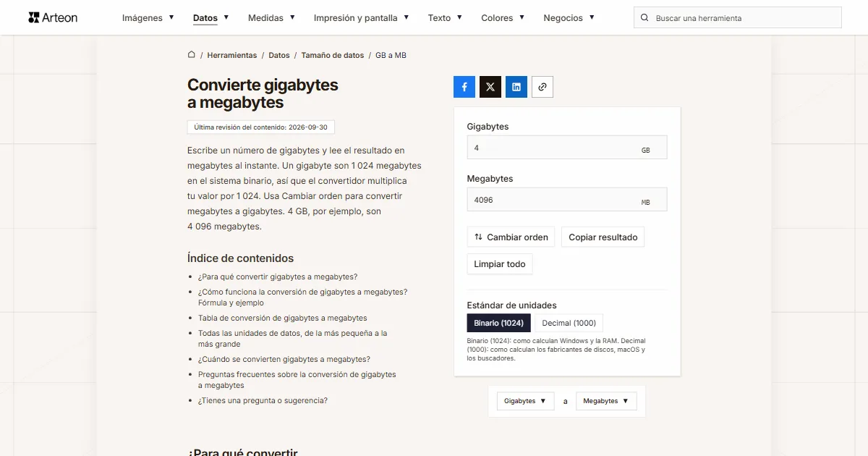Copy the page link with chain icon
The height and width of the screenshot is (456, 868).
click(x=542, y=87)
